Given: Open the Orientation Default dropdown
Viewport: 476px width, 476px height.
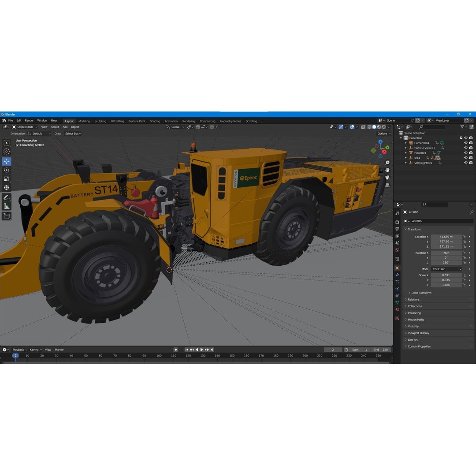Looking at the screenshot, I should pos(39,134).
